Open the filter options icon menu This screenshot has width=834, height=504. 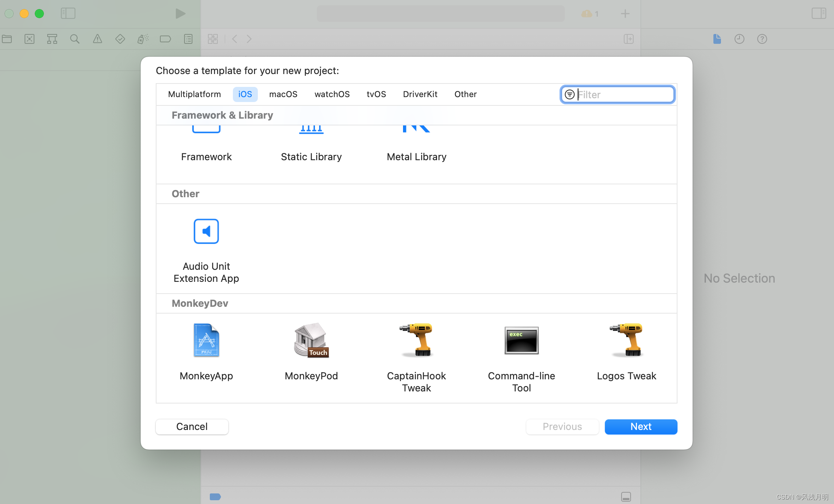569,94
